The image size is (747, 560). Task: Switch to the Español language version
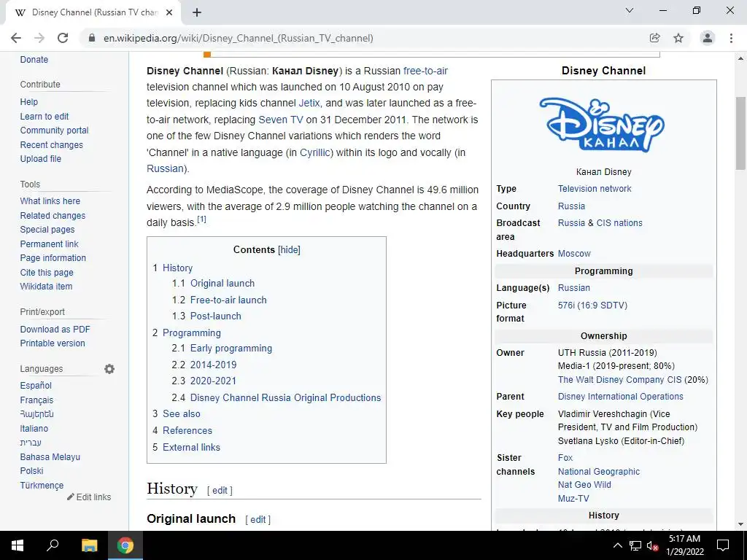tap(36, 386)
